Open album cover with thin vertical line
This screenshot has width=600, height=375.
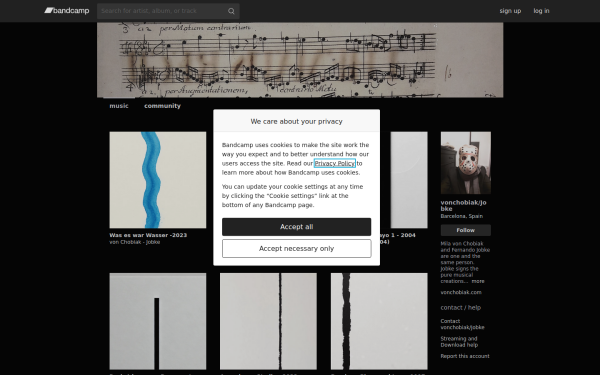(268, 321)
